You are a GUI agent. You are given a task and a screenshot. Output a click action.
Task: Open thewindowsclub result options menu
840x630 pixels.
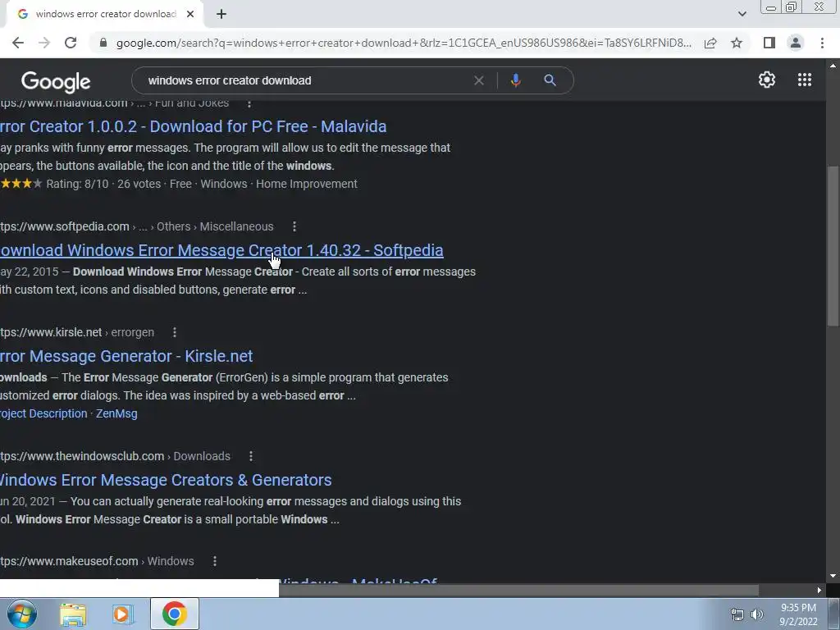click(251, 456)
